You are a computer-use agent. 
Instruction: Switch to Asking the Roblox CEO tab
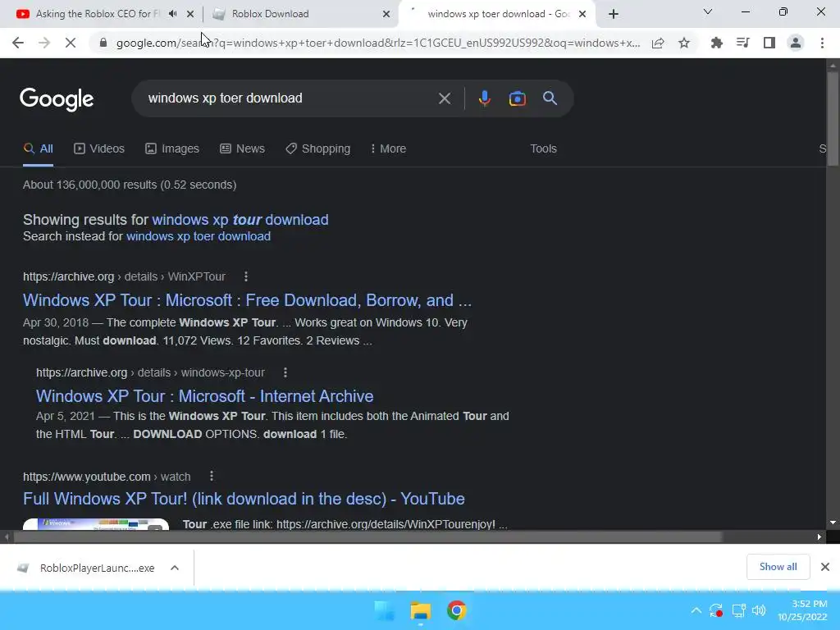coord(97,14)
